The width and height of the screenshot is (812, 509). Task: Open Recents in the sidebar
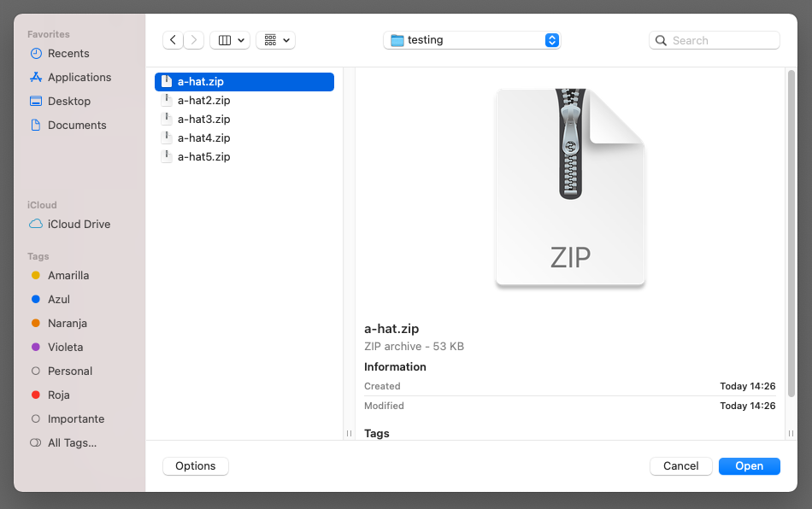(x=68, y=53)
